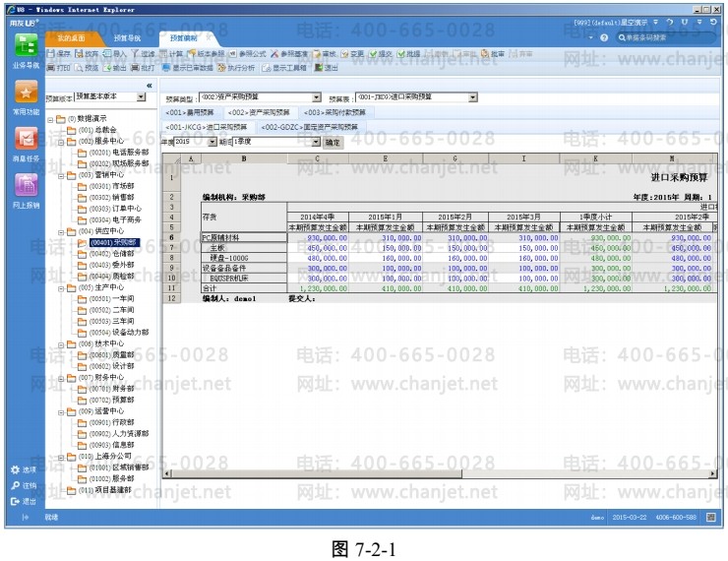This screenshot has height=561, width=728.
Task: Click the 计算 calculate toolbar button
Action: (x=171, y=52)
